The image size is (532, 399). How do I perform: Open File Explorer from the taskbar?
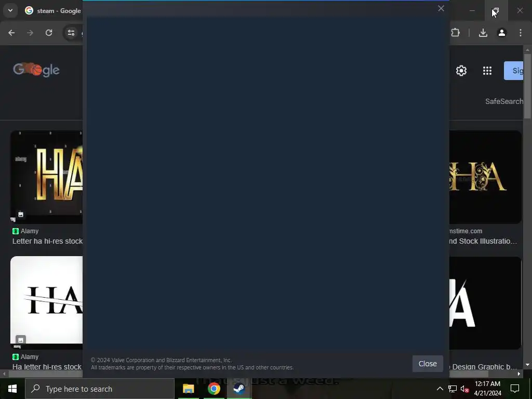188,389
